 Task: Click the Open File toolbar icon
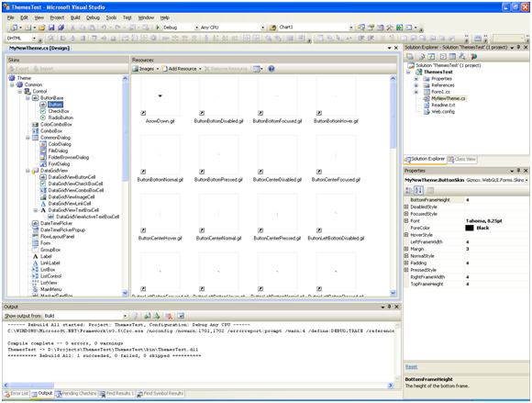[41, 28]
